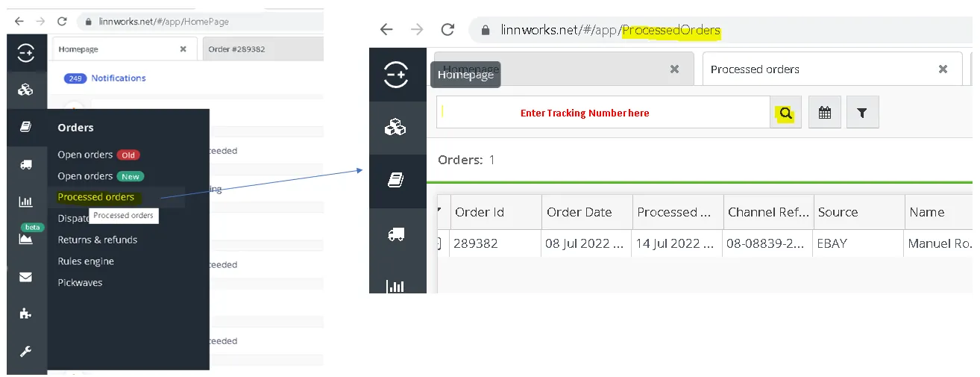Image resolution: width=980 pixels, height=377 pixels.
Task: Sort by Order Date column header
Action: pos(587,212)
